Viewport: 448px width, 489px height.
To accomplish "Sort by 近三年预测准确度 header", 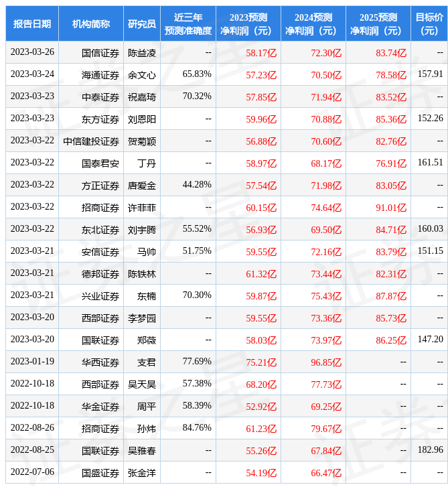I will tap(188, 23).
